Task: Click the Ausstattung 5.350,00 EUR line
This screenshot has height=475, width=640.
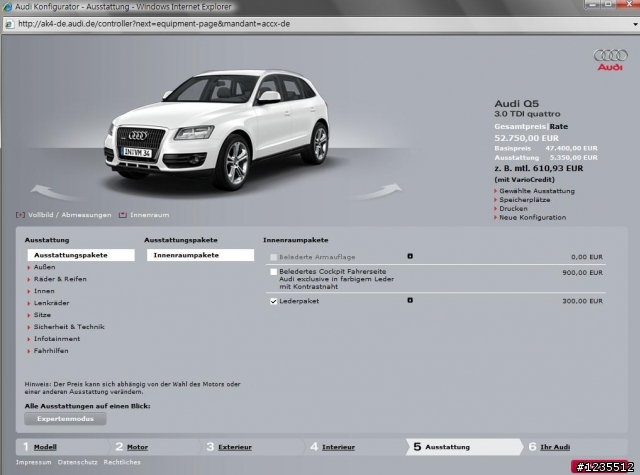Action: coord(546,158)
